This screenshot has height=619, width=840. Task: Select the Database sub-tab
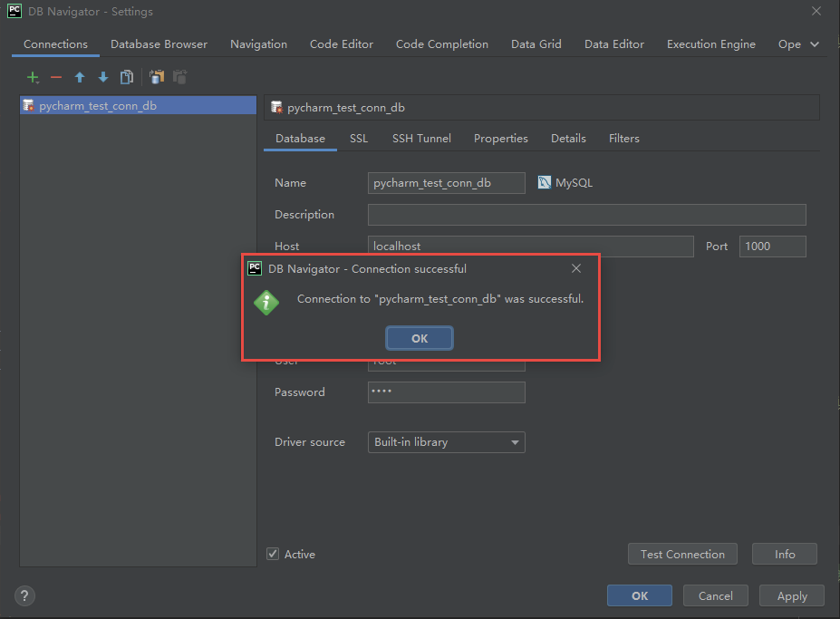click(x=301, y=139)
